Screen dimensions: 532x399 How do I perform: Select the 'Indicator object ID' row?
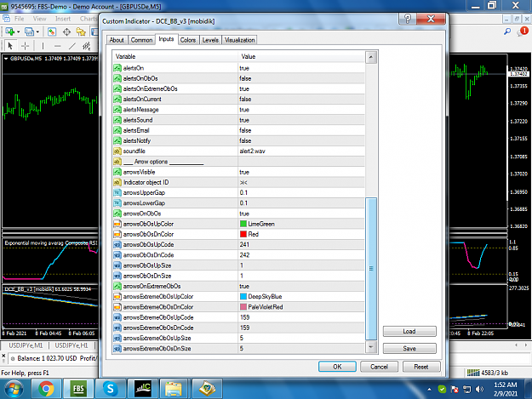(x=239, y=182)
